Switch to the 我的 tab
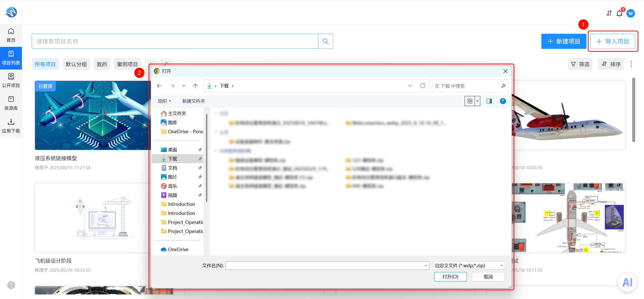This screenshot has height=299, width=644. click(102, 64)
